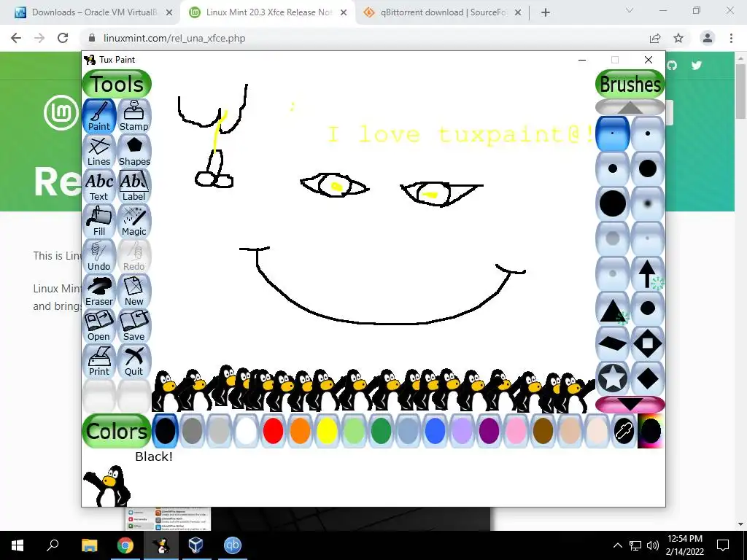Select the Paint tool
747x560 pixels.
(99, 116)
